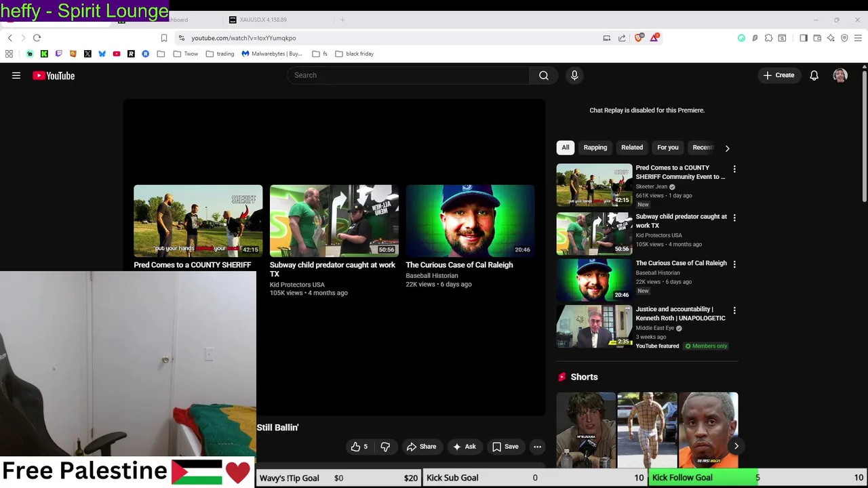
Task: Open the Kick bookmark icon
Action: tap(44, 54)
